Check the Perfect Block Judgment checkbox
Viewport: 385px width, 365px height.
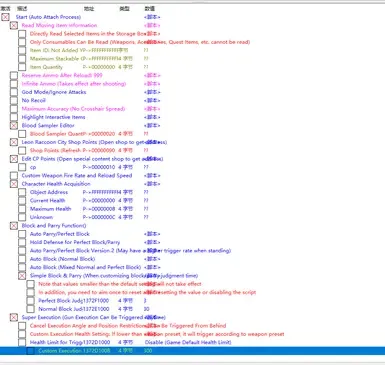30,301
